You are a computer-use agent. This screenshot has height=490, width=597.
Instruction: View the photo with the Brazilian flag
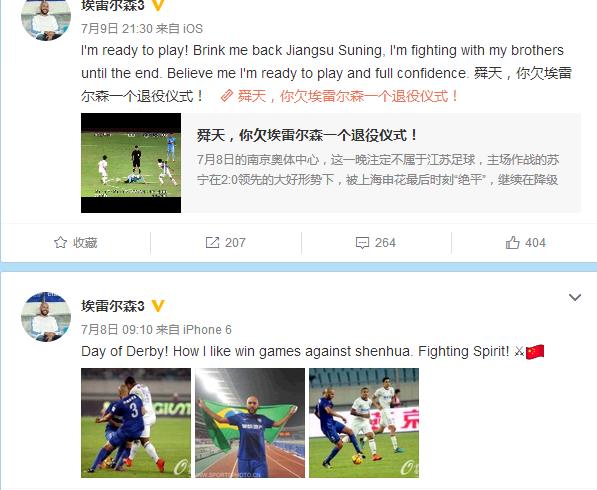point(250,423)
